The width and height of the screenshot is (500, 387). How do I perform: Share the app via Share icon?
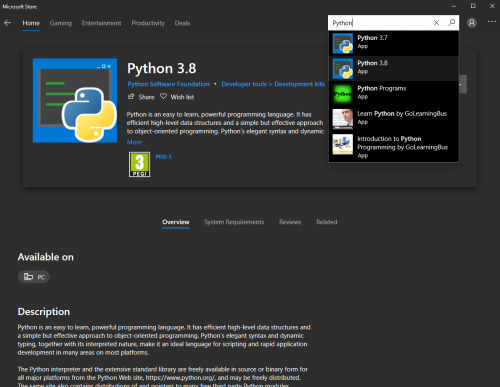[x=141, y=97]
